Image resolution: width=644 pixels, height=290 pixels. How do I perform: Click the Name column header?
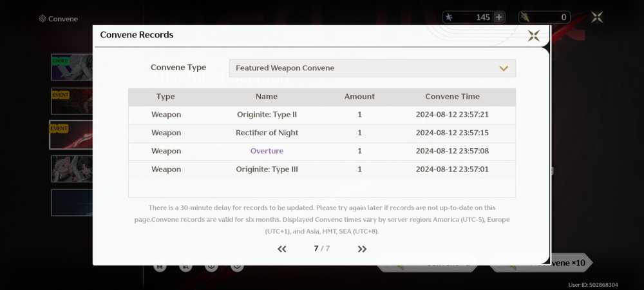coord(267,97)
